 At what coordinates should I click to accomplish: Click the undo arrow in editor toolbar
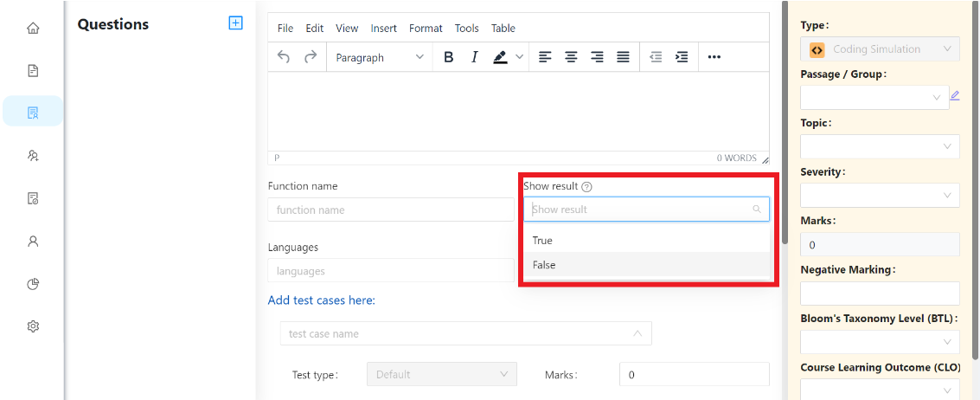pyautogui.click(x=284, y=57)
